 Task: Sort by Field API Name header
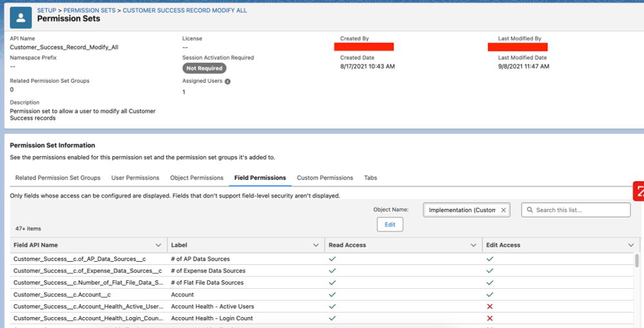[35, 245]
